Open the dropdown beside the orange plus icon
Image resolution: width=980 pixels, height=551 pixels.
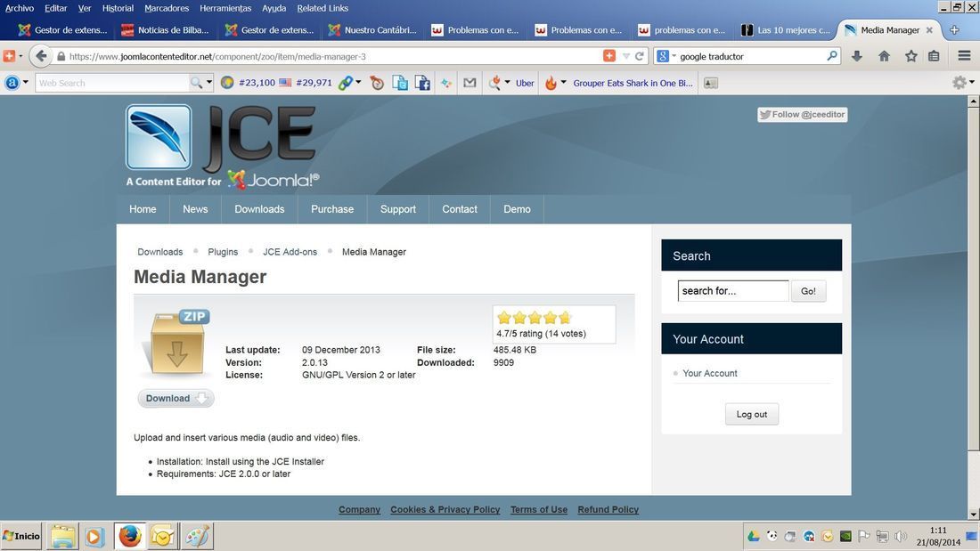(x=20, y=56)
